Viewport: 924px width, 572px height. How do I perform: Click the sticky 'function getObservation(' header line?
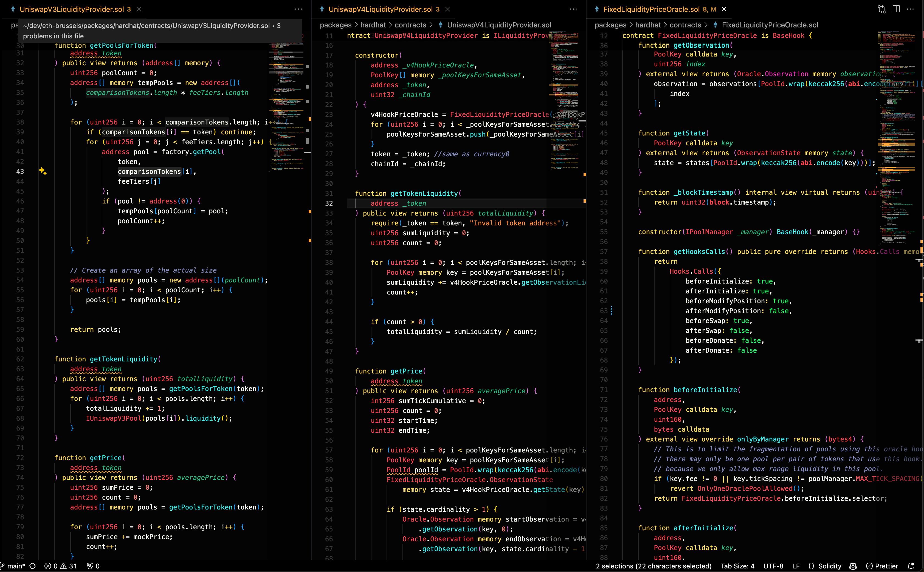(685, 46)
